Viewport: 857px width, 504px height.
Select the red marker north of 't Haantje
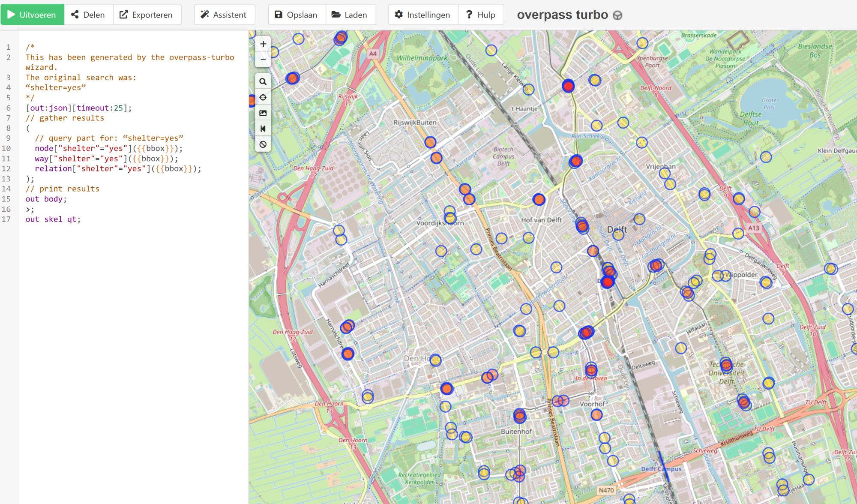tap(568, 86)
